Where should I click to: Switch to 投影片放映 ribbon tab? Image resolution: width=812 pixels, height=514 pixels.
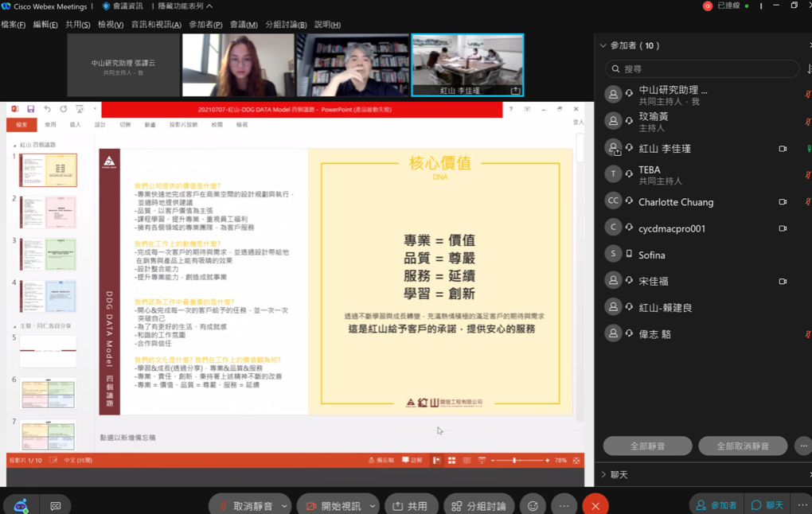183,125
